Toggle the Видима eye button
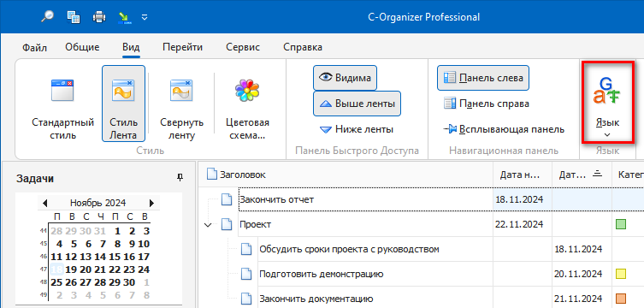Viewport: 644px width, 308px height. 345,78
